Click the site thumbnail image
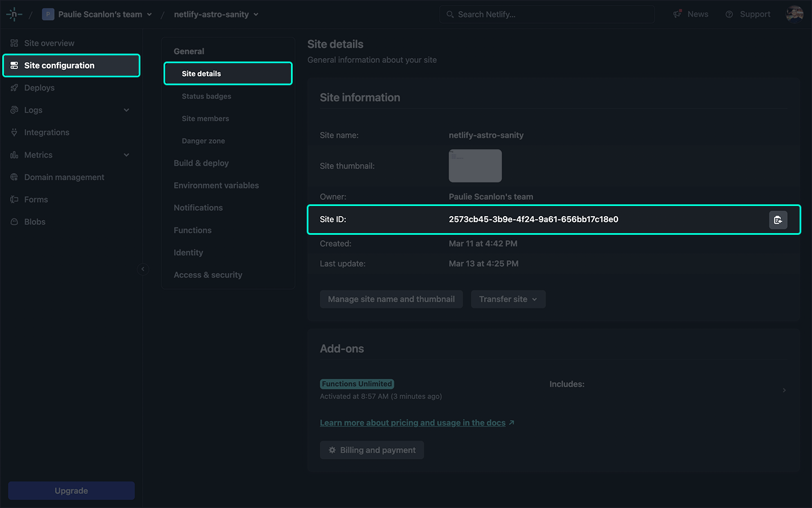The width and height of the screenshot is (812, 508). (475, 166)
